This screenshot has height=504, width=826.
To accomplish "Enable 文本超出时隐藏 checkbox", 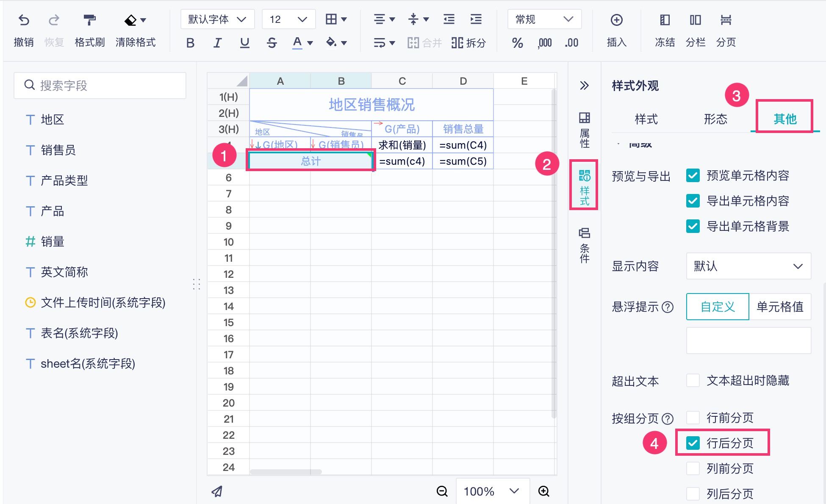I will (x=693, y=380).
